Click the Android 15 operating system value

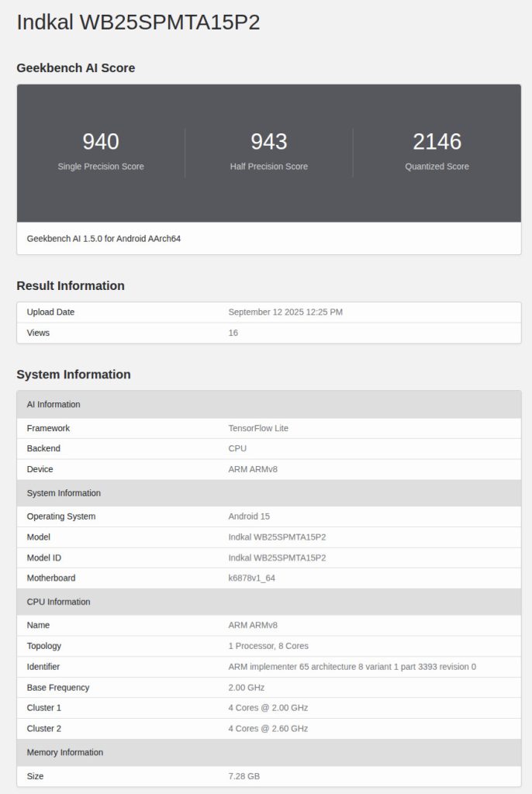[x=249, y=516]
